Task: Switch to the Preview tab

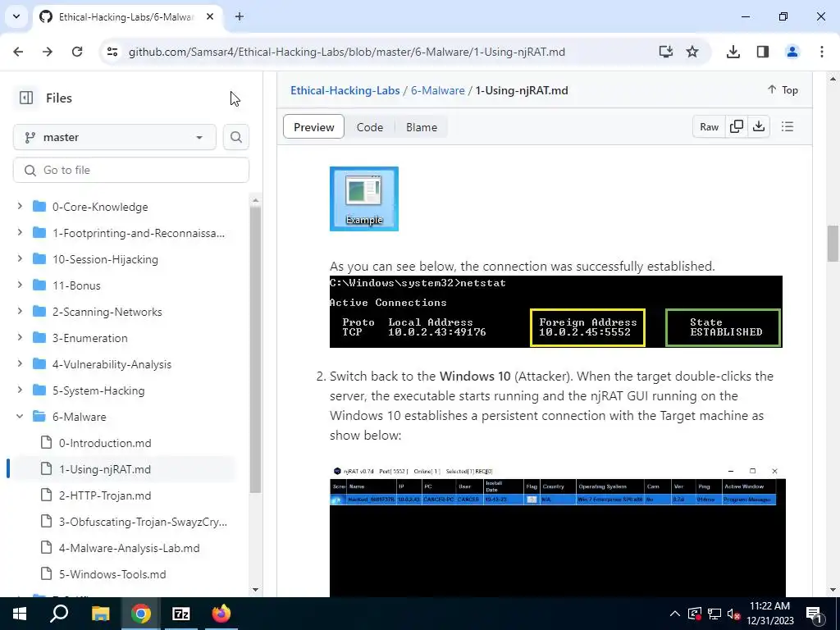Action: [313, 127]
